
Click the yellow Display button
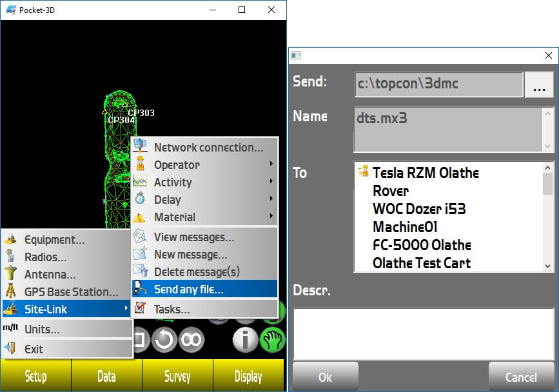248,376
